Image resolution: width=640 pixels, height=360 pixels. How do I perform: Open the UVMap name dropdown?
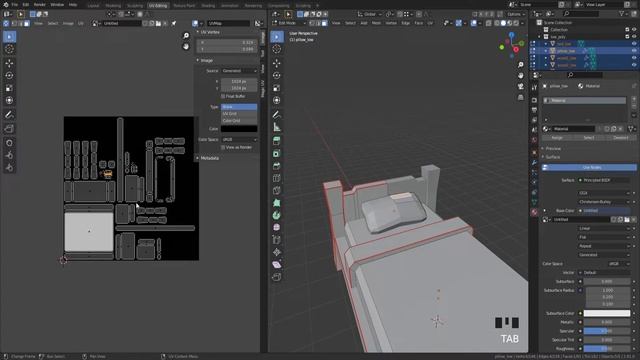coord(228,24)
